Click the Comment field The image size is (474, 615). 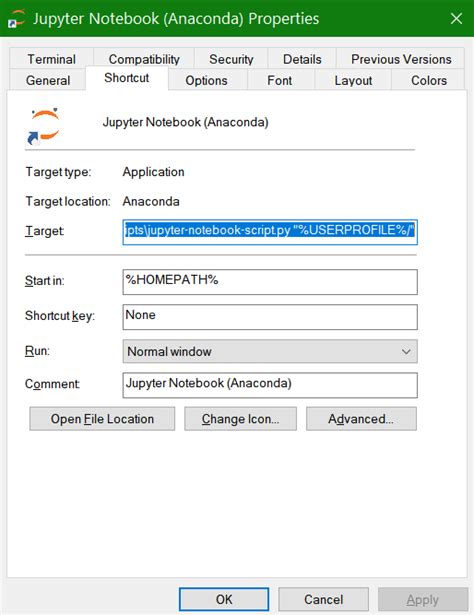click(270, 385)
